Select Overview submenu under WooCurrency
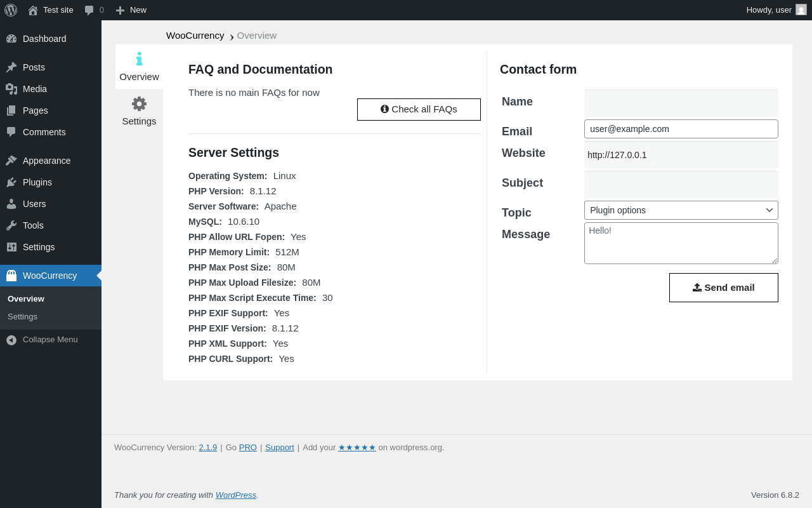The image size is (812, 508). click(26, 298)
